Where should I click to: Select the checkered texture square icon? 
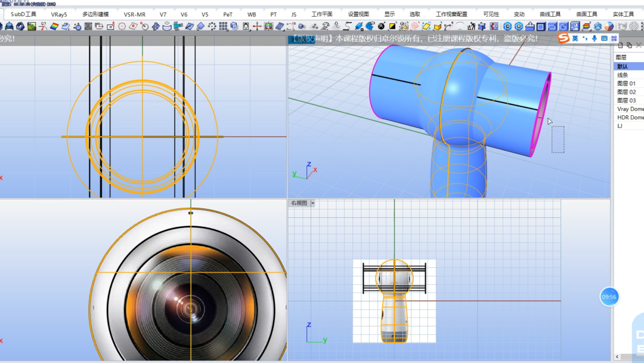88,26
